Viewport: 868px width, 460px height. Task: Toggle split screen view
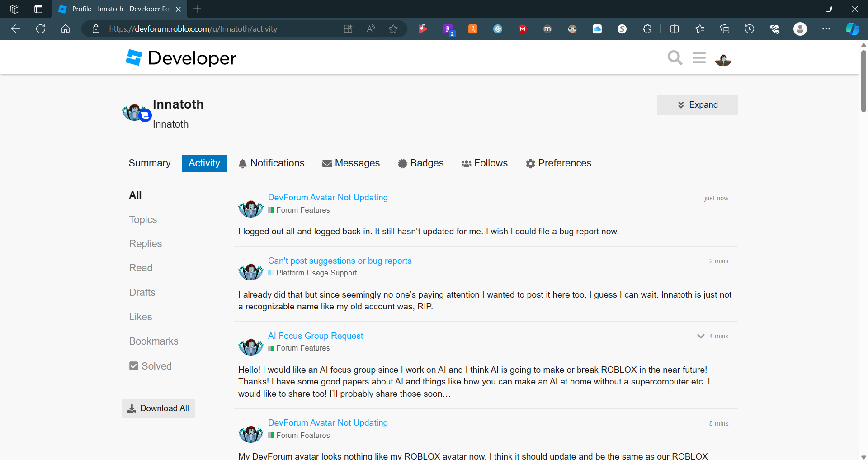[x=674, y=28]
